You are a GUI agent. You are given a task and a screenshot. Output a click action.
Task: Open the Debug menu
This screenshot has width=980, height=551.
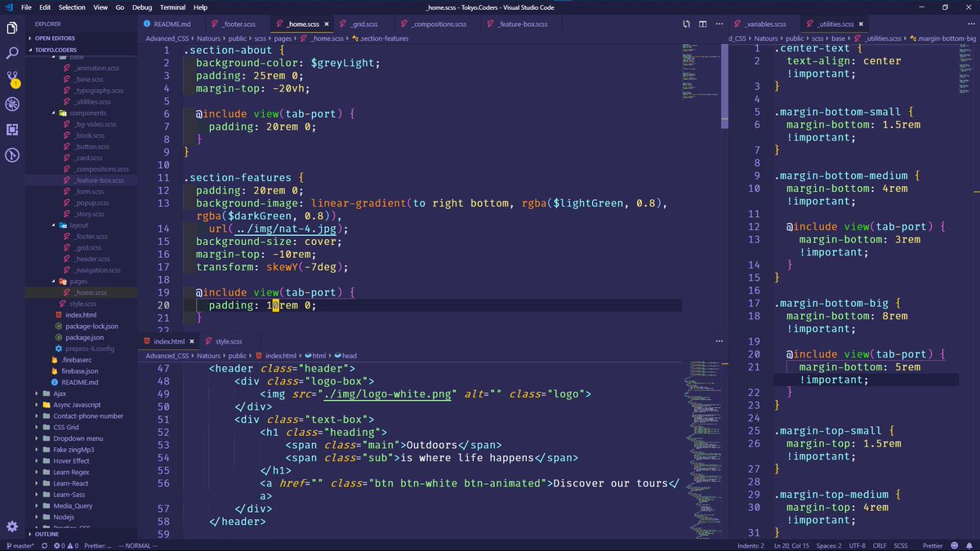(142, 7)
